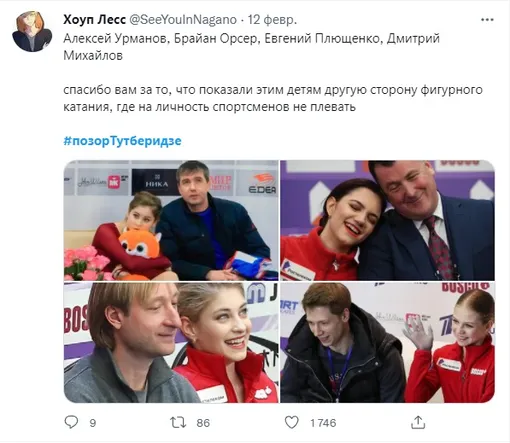Open the three-dot more options menu
Viewport: 510px width, 443px height.
(x=487, y=20)
